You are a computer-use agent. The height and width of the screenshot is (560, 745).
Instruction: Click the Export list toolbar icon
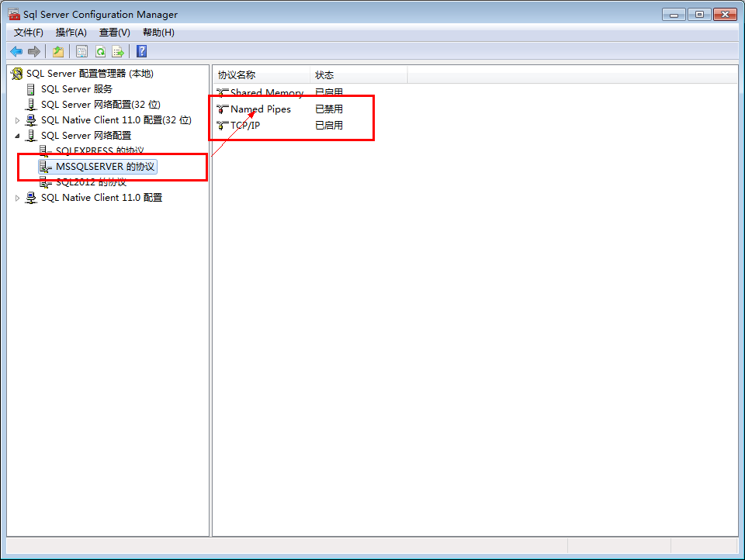(118, 51)
